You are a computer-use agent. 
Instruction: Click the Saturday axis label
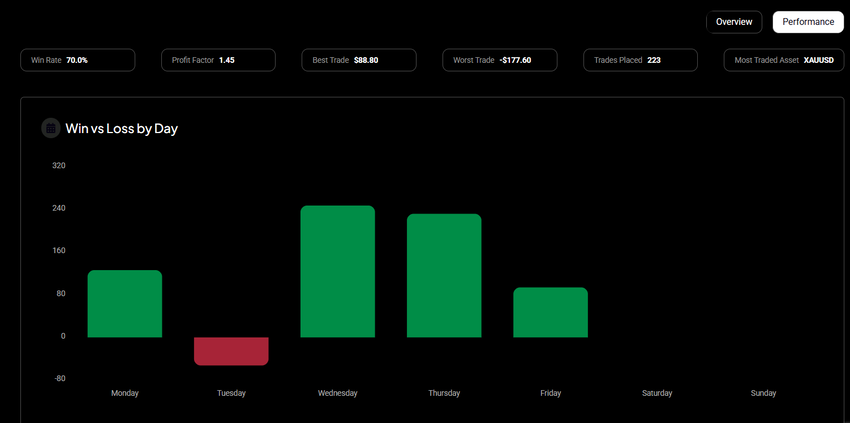pyautogui.click(x=657, y=393)
